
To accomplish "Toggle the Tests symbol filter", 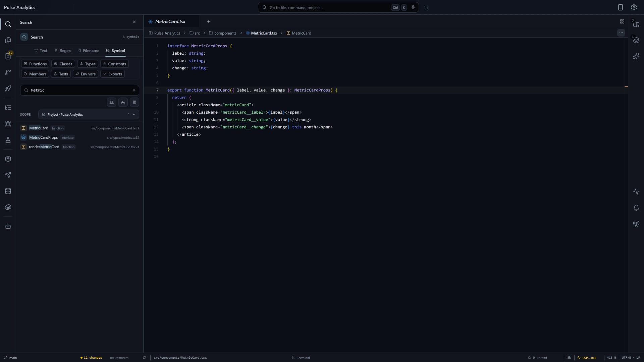I will [61, 74].
